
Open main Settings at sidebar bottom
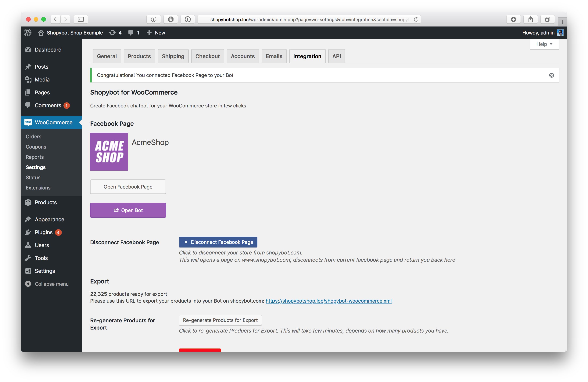(x=51, y=271)
